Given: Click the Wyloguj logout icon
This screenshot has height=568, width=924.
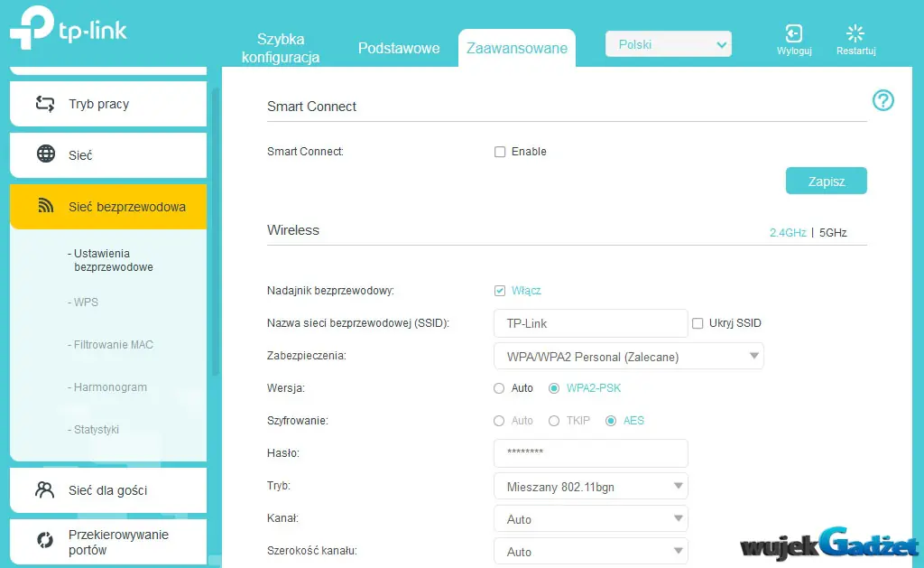Looking at the screenshot, I should (x=794, y=33).
